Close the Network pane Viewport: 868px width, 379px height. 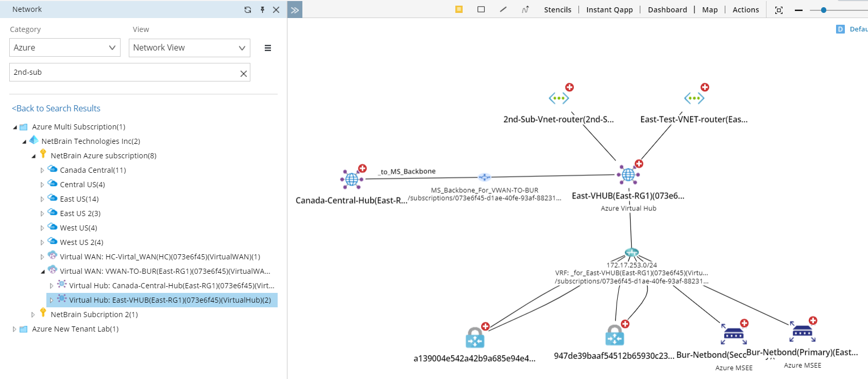(x=276, y=10)
